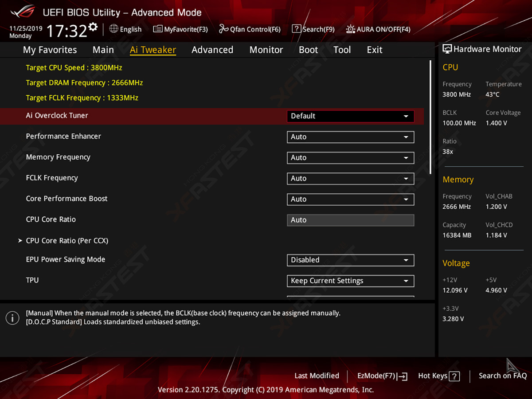This screenshot has height=399, width=532.
Task: Click the Hardware Monitor display icon
Action: coord(447,49)
